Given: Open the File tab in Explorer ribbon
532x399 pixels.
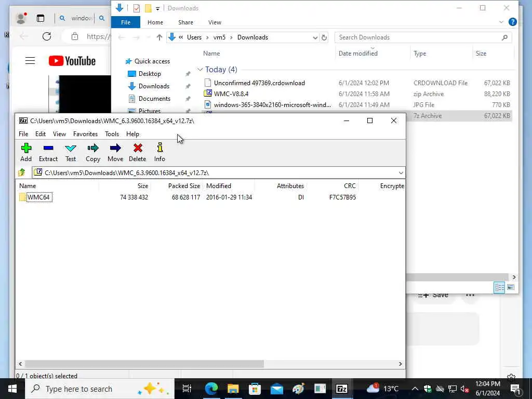Looking at the screenshot, I should point(126,22).
